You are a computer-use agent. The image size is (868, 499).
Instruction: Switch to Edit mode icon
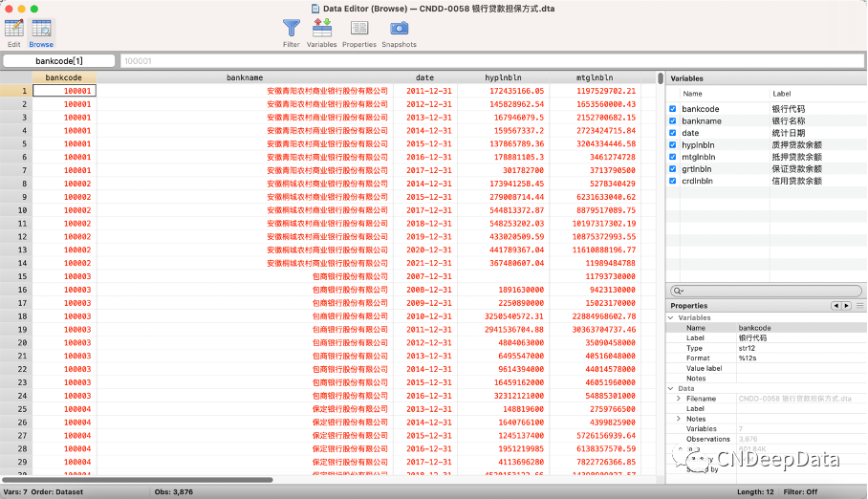(13, 29)
